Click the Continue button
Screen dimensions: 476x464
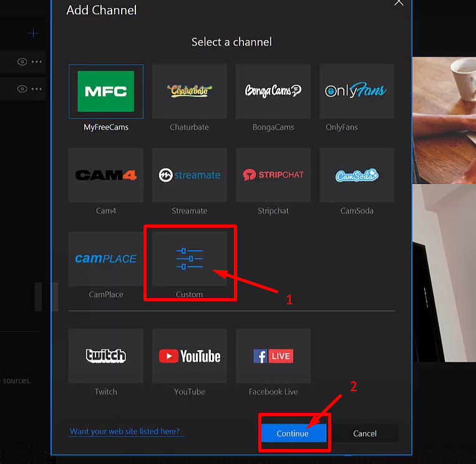tap(294, 433)
